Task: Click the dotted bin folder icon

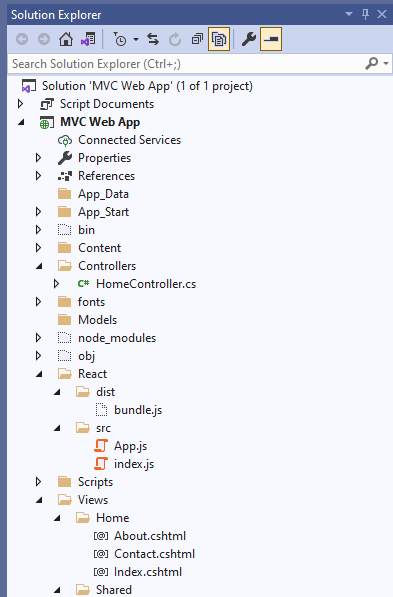Action: tap(64, 230)
